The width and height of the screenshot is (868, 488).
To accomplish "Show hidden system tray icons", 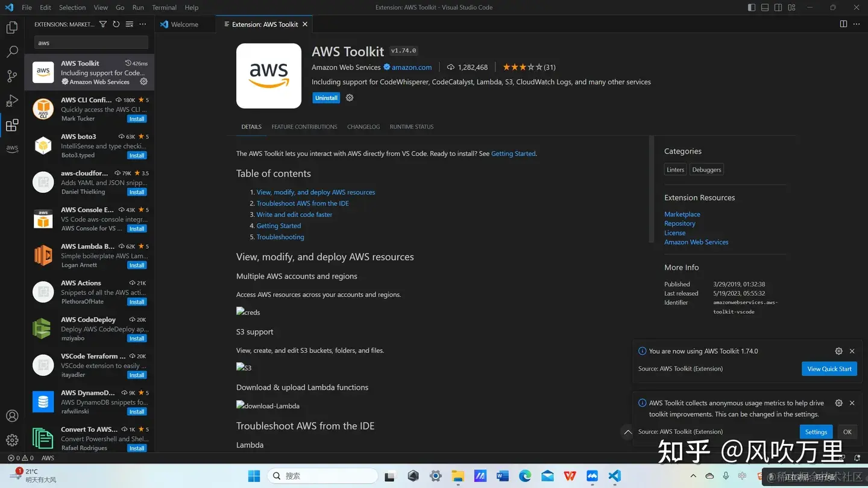I will [693, 476].
